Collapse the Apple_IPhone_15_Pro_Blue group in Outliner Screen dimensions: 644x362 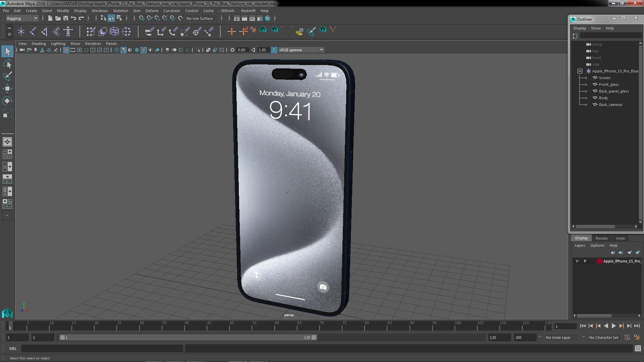click(580, 71)
